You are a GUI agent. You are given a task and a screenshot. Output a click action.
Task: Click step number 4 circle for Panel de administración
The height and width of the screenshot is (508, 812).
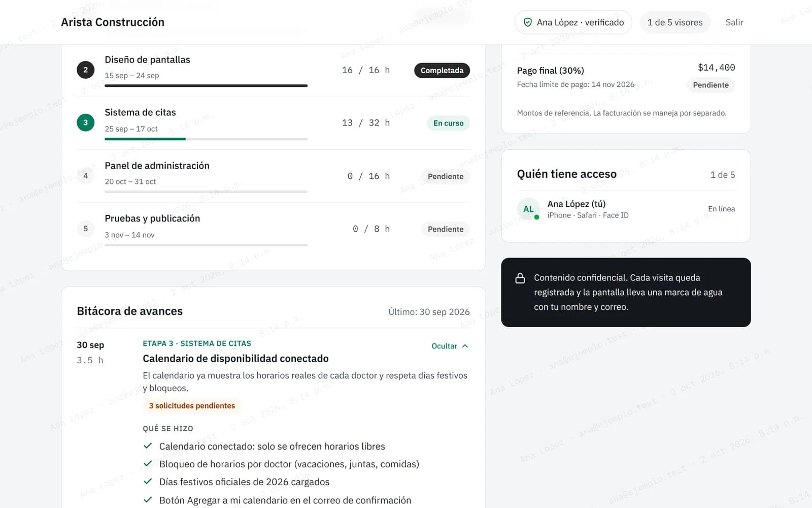(85, 176)
